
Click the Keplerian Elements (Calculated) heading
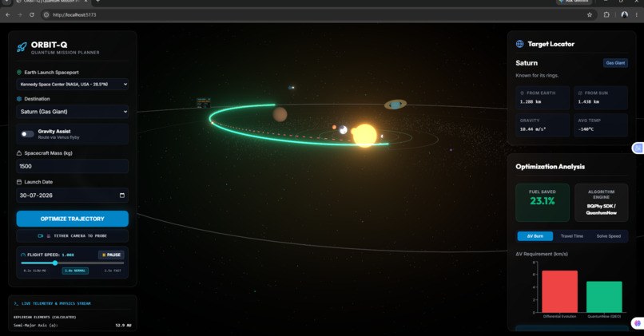point(45,317)
